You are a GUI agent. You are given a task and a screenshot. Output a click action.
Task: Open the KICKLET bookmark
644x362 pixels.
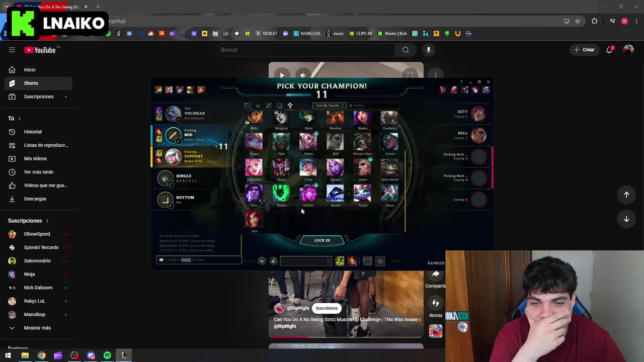[x=266, y=34]
